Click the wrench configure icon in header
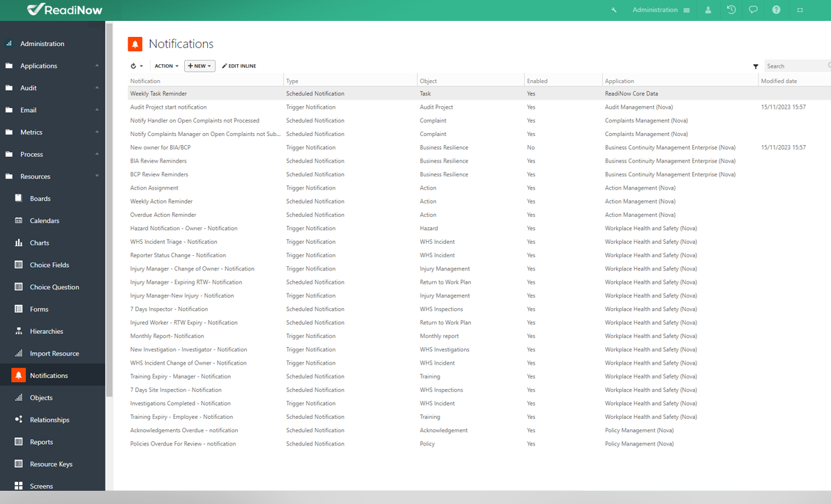 tap(614, 10)
